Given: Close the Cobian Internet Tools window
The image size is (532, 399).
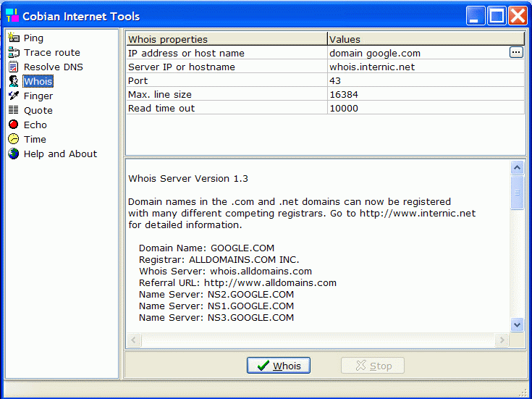Looking at the screenshot, I should (518, 16).
